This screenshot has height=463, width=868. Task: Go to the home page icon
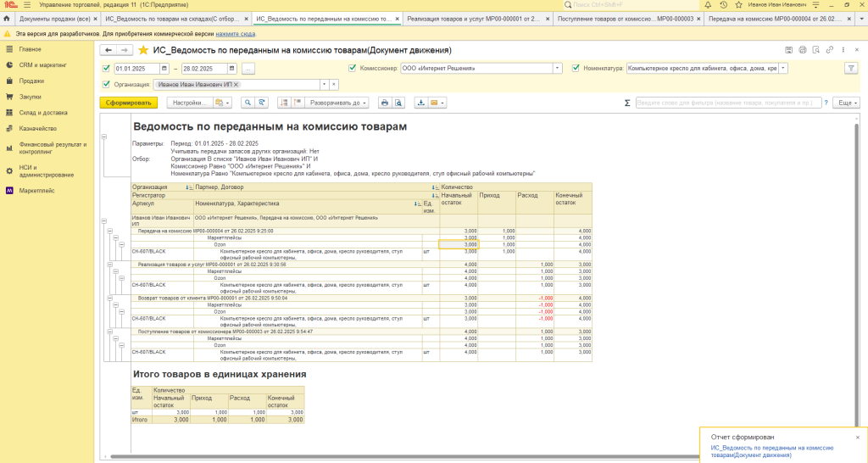click(x=7, y=19)
